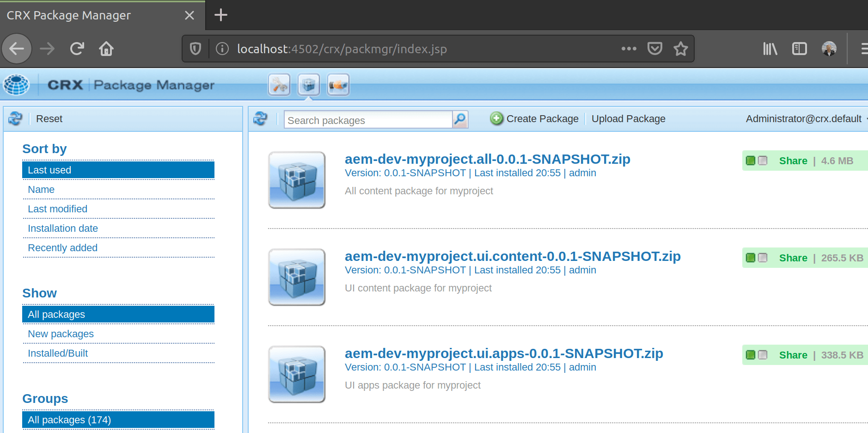Sort packages by Last modified
Viewport: 868px width, 433px height.
point(118,209)
